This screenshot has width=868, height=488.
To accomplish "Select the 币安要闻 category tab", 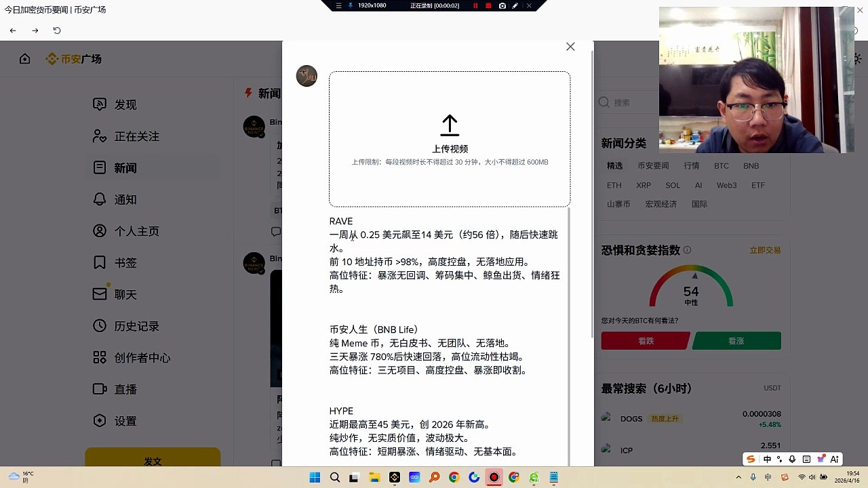I will 653,166.
